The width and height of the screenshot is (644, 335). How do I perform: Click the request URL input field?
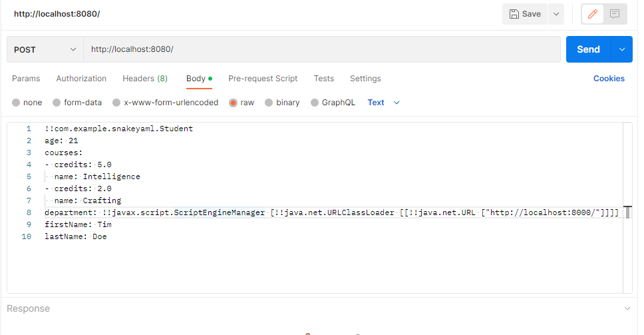(322, 49)
